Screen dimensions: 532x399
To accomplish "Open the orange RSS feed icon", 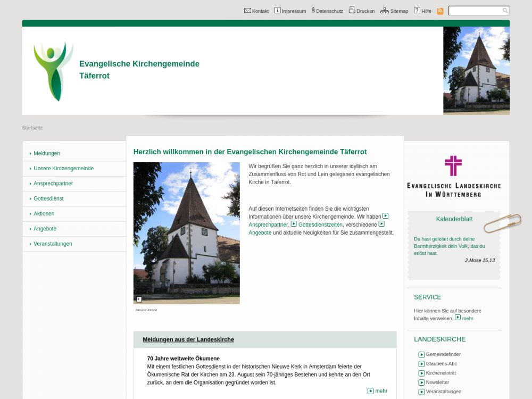I will pyautogui.click(x=440, y=11).
